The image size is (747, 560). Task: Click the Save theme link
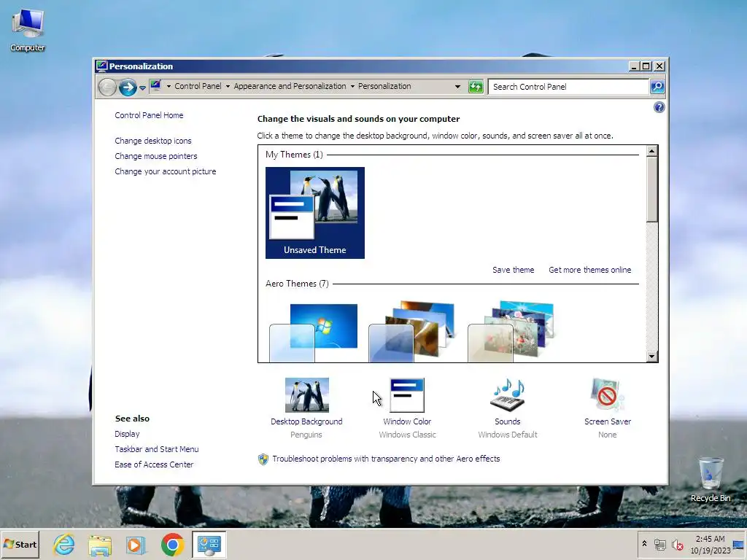(513, 270)
